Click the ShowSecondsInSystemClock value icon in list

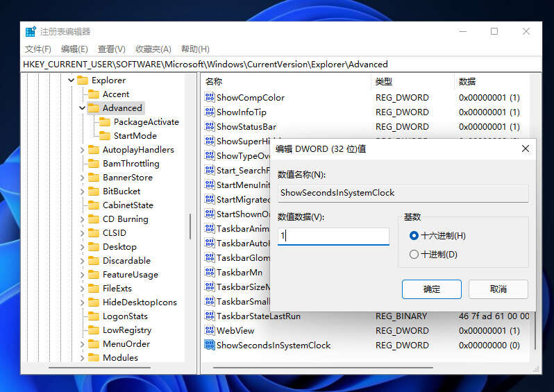coord(210,345)
